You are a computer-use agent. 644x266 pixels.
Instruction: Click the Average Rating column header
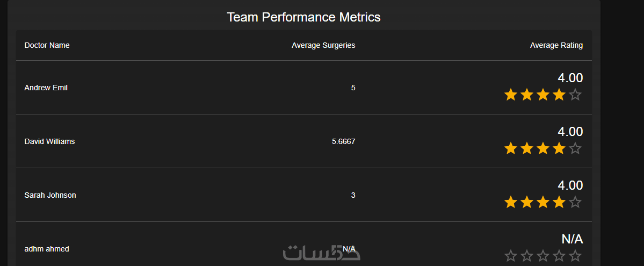tap(556, 45)
